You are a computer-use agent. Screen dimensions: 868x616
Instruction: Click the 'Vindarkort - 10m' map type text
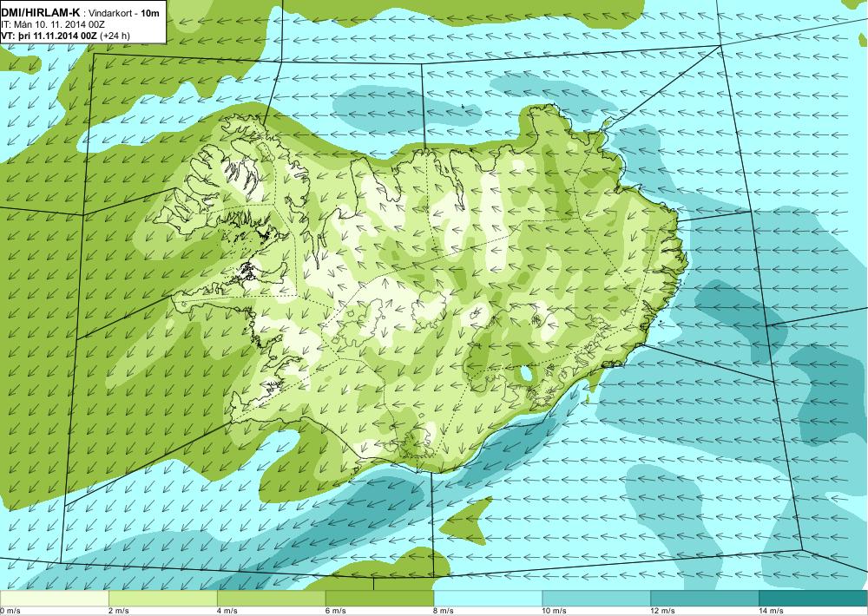point(122,12)
